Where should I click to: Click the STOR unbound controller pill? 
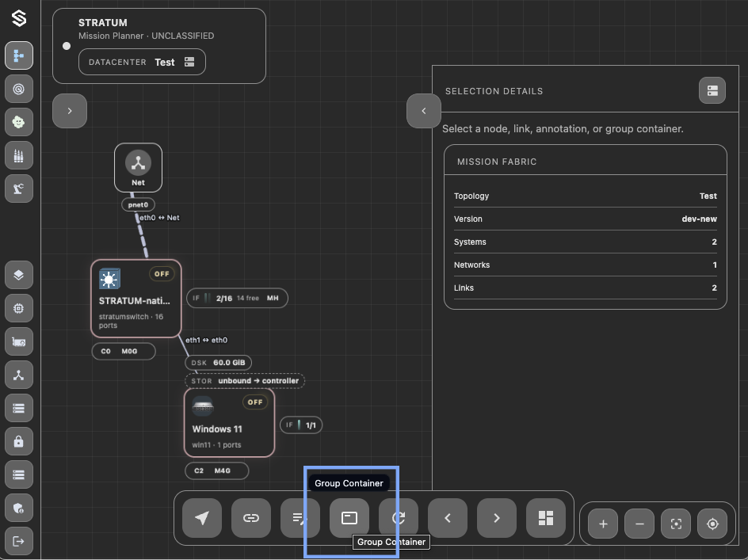click(x=245, y=381)
